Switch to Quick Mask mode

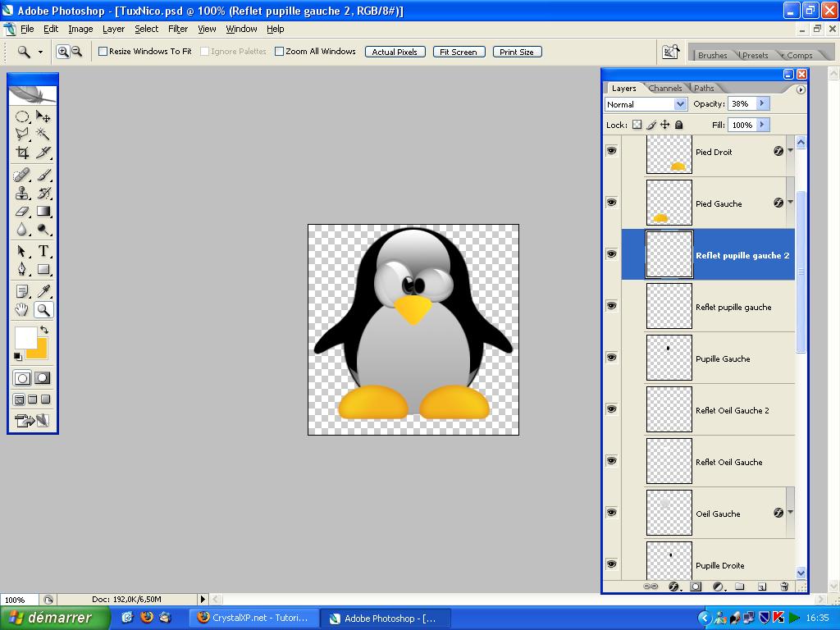click(x=43, y=377)
